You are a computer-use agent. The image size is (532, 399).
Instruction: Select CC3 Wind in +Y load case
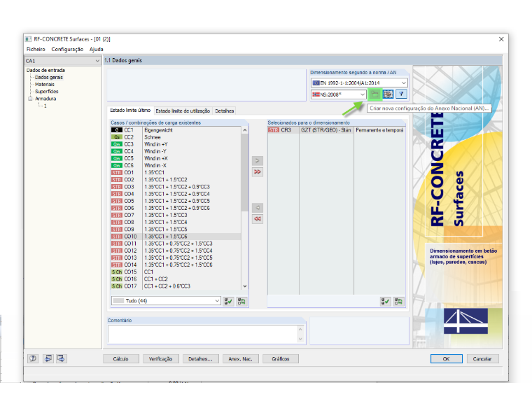(x=176, y=144)
